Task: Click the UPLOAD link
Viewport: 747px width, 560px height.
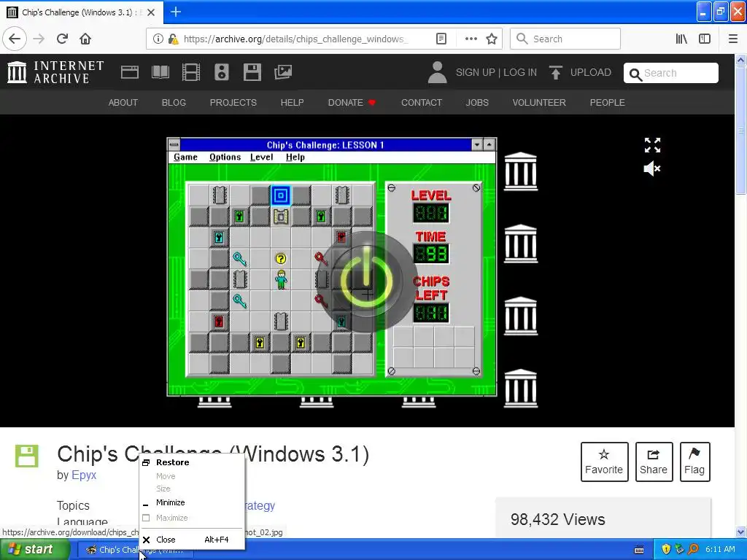Action: (x=591, y=72)
